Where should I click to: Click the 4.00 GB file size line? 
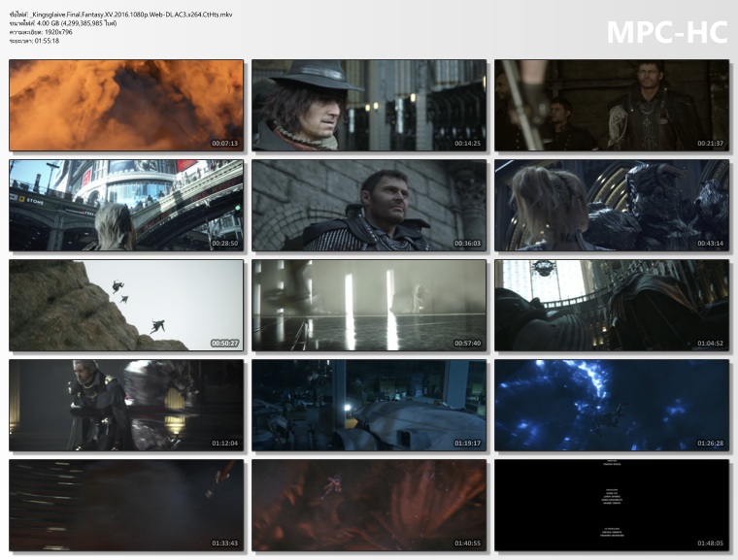63,23
